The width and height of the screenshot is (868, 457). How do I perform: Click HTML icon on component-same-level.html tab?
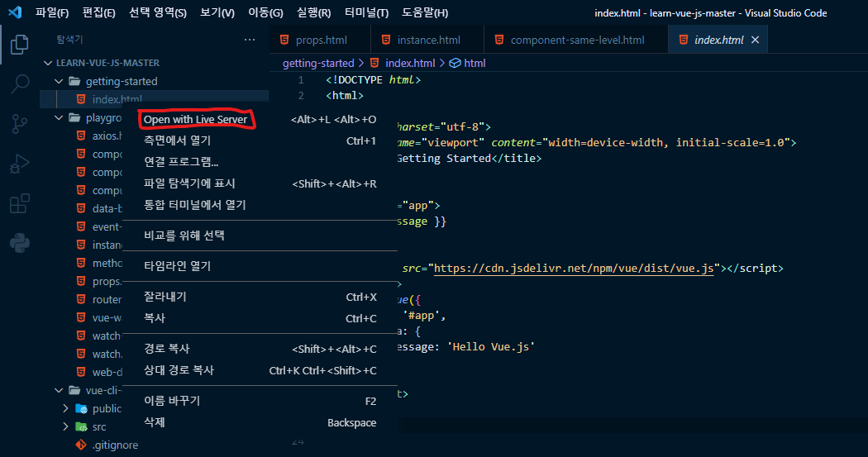click(499, 40)
